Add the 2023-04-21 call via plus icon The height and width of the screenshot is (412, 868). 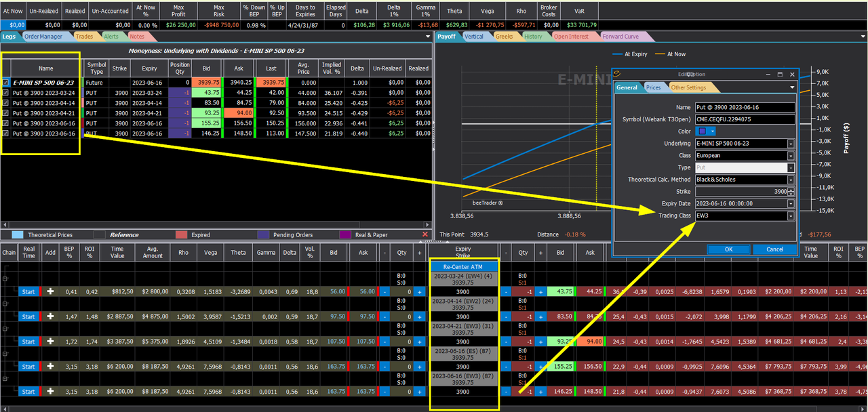tap(50, 342)
